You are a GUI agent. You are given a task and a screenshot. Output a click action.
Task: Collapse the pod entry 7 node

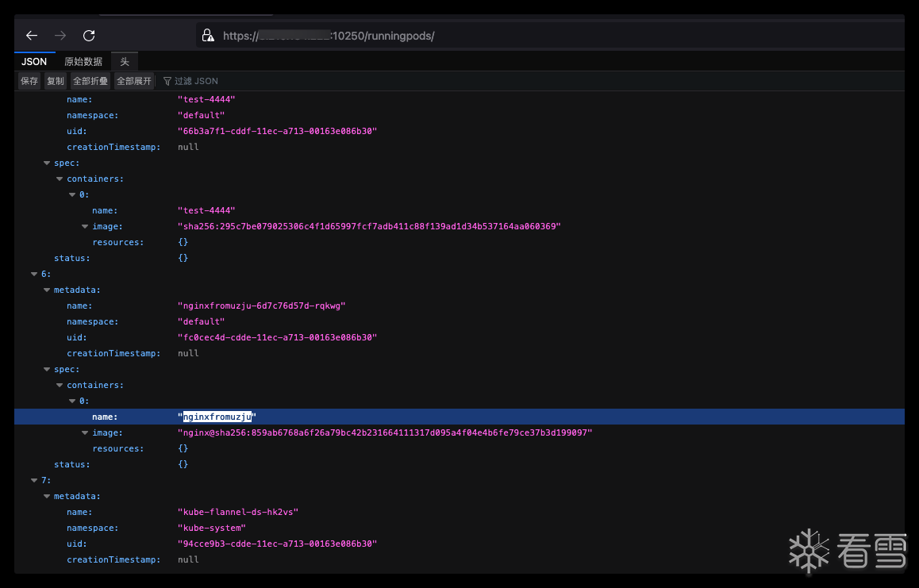[x=34, y=480]
